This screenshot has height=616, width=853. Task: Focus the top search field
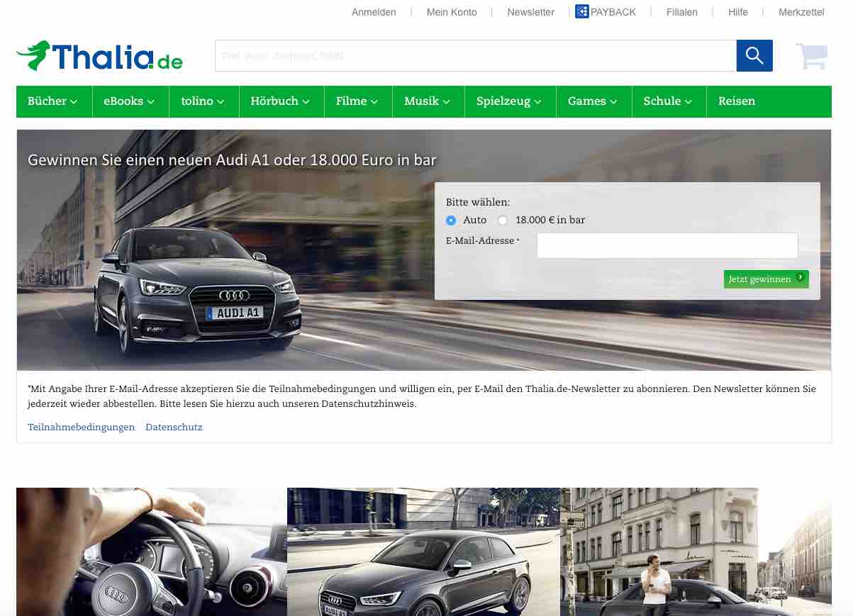[476, 56]
